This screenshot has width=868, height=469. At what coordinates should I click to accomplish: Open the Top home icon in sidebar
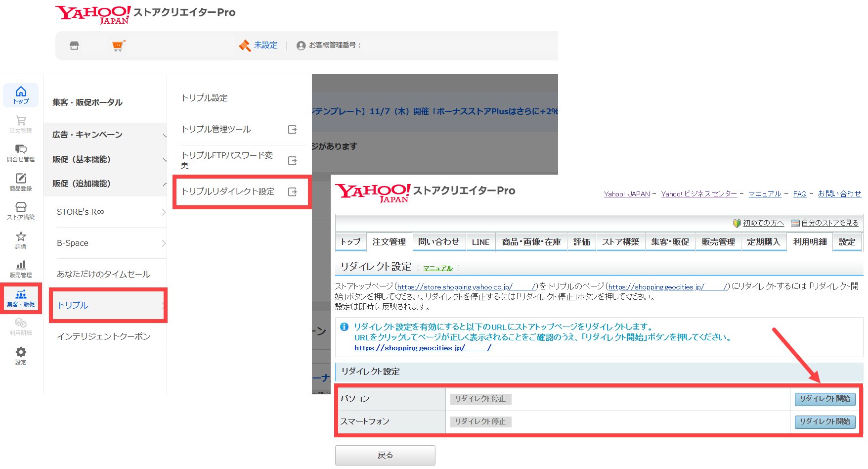pyautogui.click(x=21, y=95)
